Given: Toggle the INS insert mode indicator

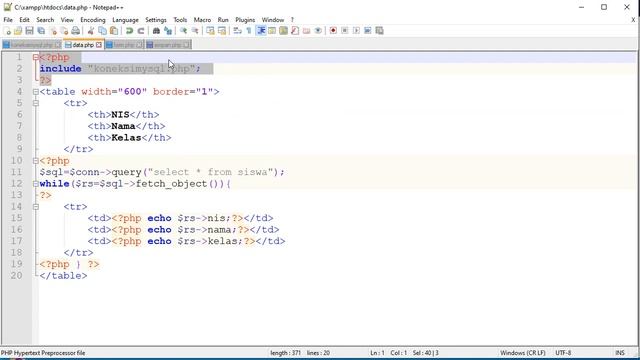Looking at the screenshot, I should [x=620, y=353].
